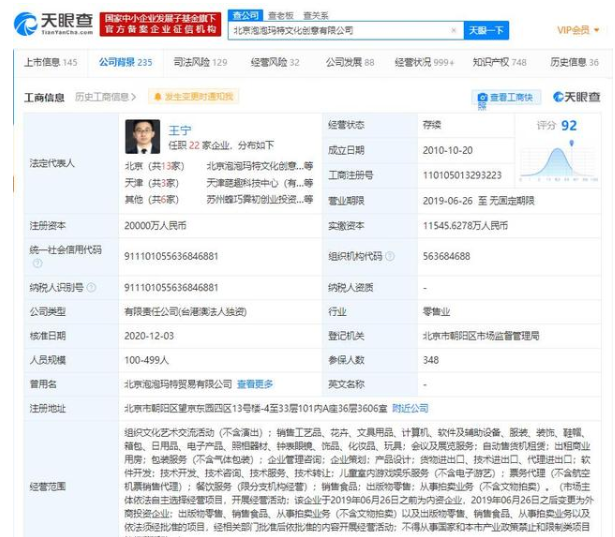Select the 行业 value 零售业
615x537 pixels.
(436, 311)
